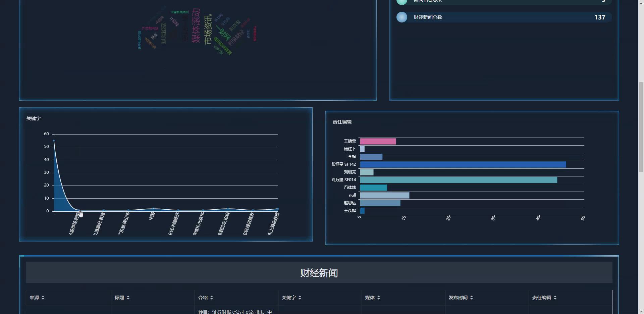Click the null bar in 责任编辑 chart
644x314 pixels.
pyautogui.click(x=384, y=195)
